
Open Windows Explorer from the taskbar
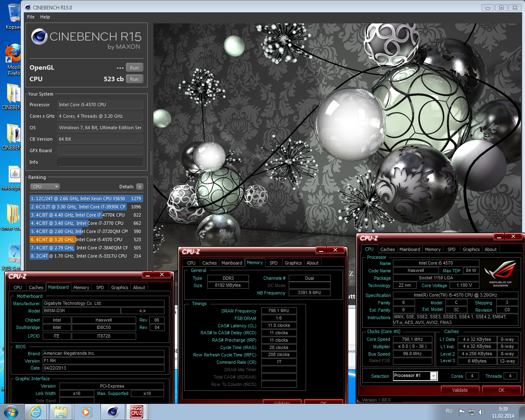(x=61, y=412)
